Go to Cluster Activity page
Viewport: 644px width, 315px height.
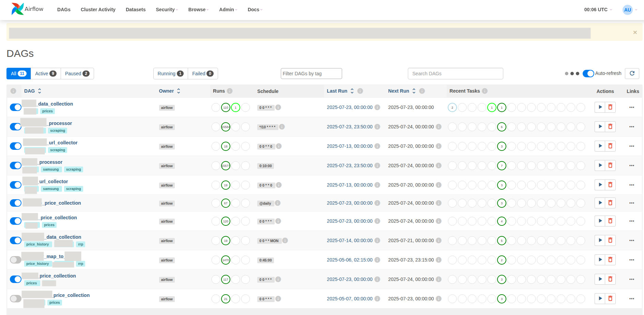(98, 10)
